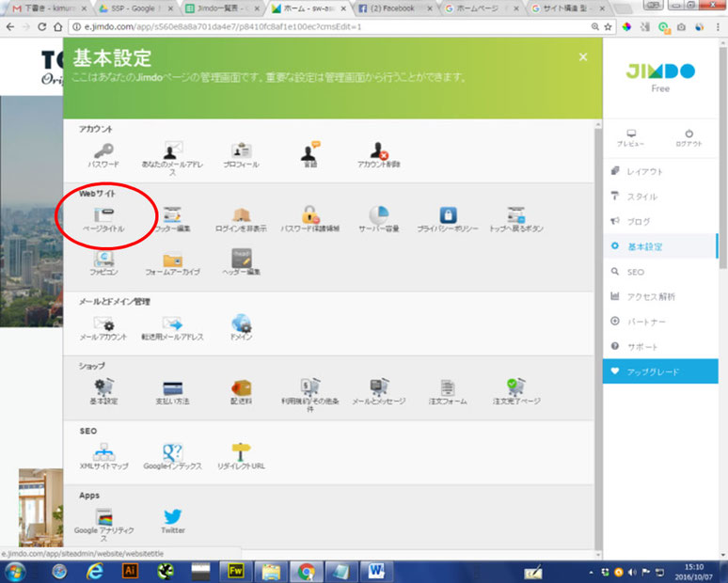Open トップへ戻るボタン setting
Screen dimensions: 728x583
[516, 219]
